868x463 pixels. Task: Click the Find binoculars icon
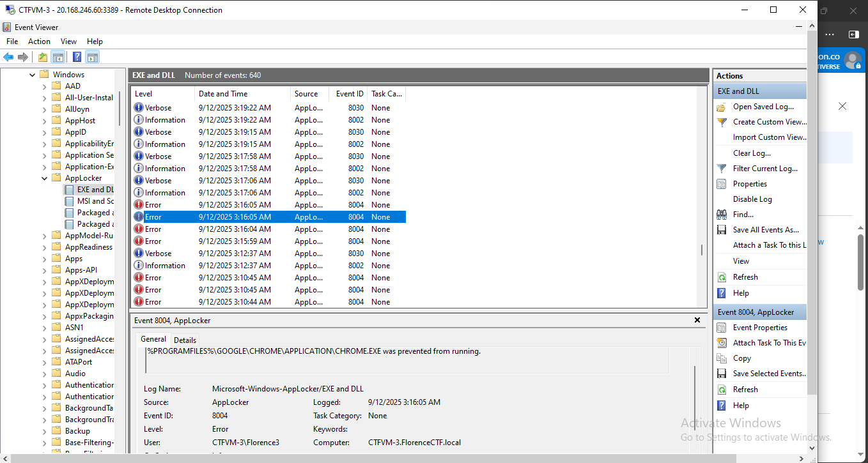click(722, 215)
